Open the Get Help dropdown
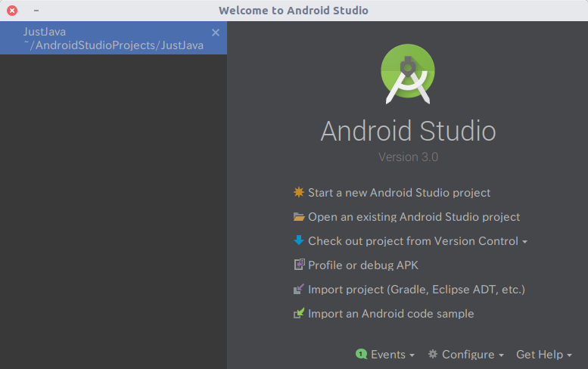Image resolution: width=588 pixels, height=369 pixels. [x=544, y=355]
